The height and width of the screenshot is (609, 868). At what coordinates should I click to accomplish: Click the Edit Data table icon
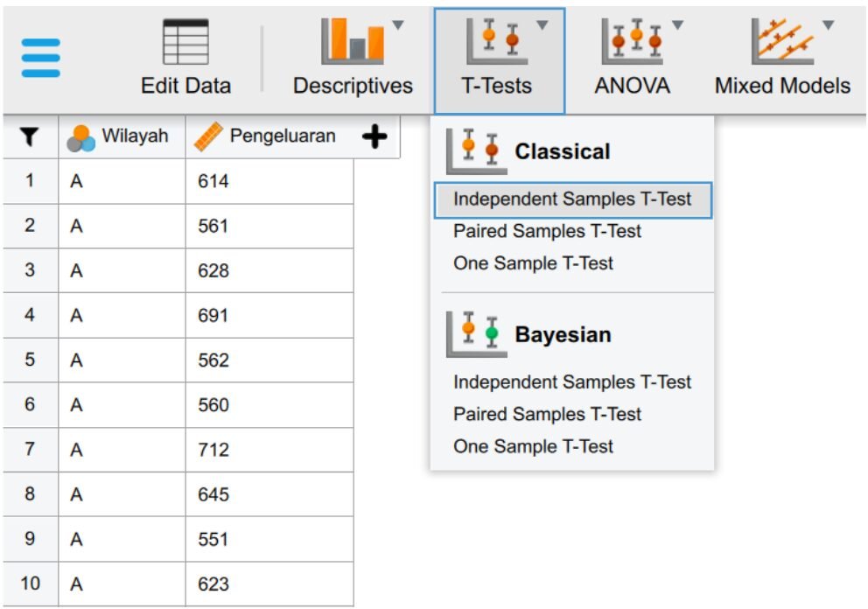(186, 42)
